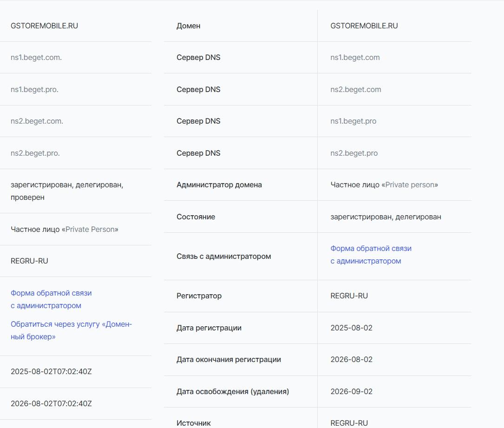Click ns1.beget.com. entry with trailing dot
Viewport: 504px width, 428px height.
point(36,58)
